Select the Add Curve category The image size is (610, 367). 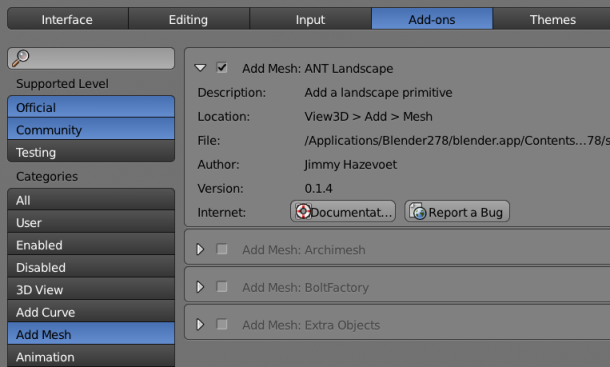tap(91, 312)
